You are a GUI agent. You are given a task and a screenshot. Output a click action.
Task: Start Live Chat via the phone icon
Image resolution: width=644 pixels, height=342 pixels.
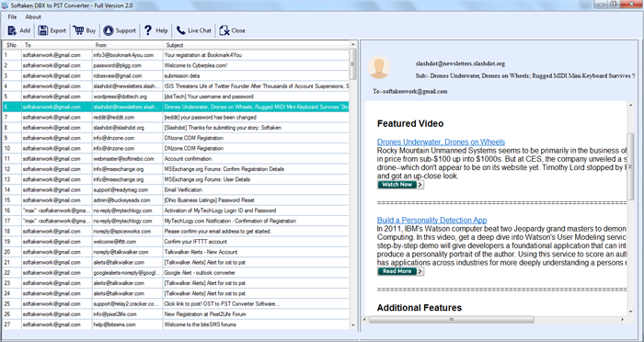coord(180,30)
